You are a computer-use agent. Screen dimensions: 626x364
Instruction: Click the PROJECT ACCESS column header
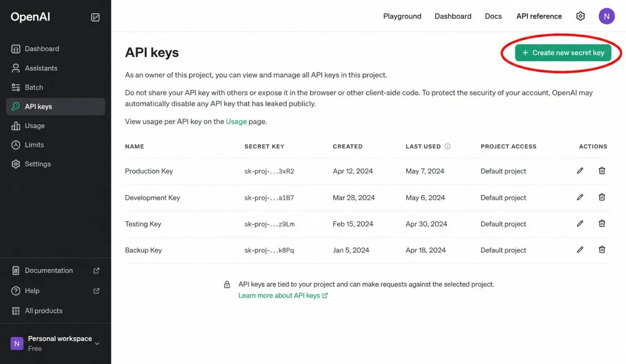(x=509, y=146)
